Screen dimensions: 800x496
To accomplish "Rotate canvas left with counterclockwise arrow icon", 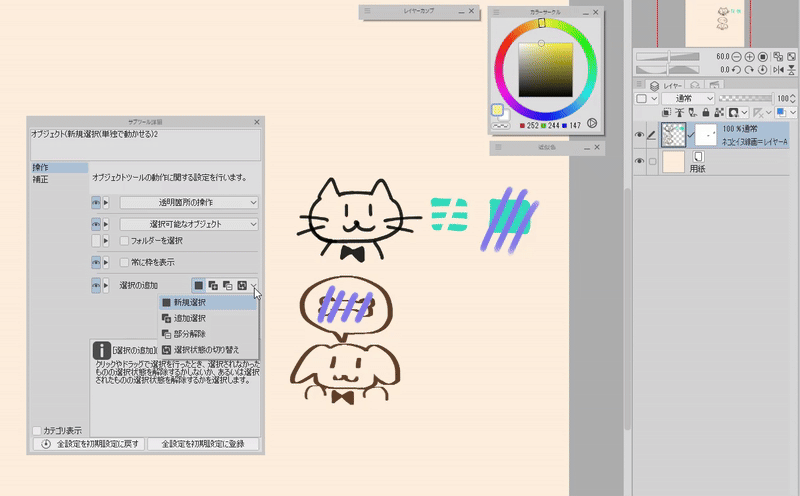I will 736,70.
